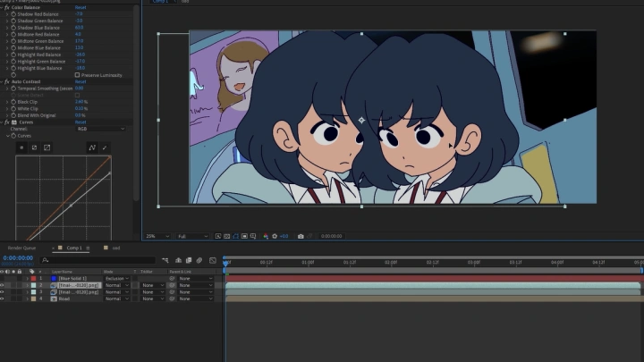Click the pick whip for Road layer
Image resolution: width=644 pixels, height=362 pixels.
click(x=172, y=299)
